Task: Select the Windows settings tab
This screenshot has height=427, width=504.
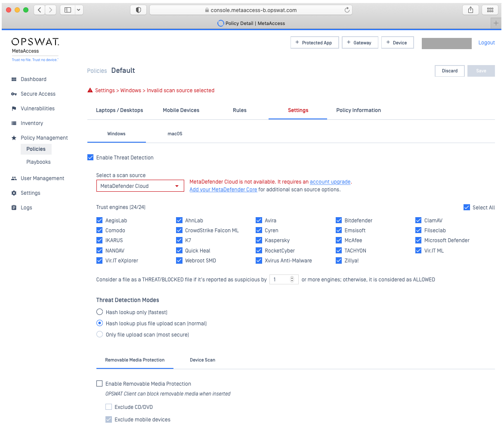Action: pos(116,134)
